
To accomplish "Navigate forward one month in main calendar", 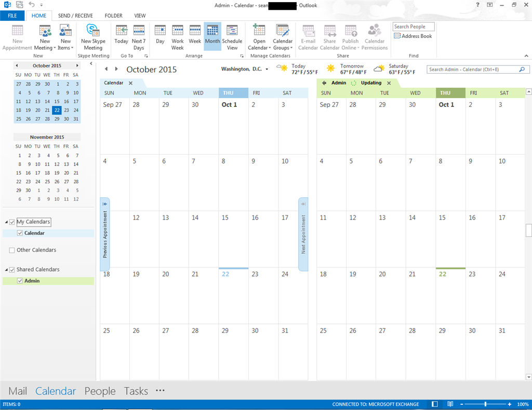I will tap(116, 69).
